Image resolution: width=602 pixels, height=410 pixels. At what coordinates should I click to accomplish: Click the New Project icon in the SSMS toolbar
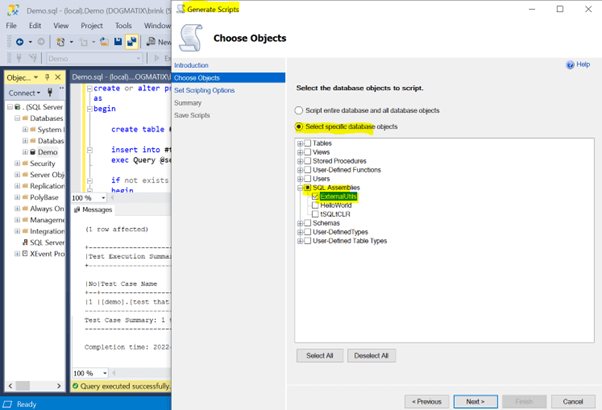60,41
